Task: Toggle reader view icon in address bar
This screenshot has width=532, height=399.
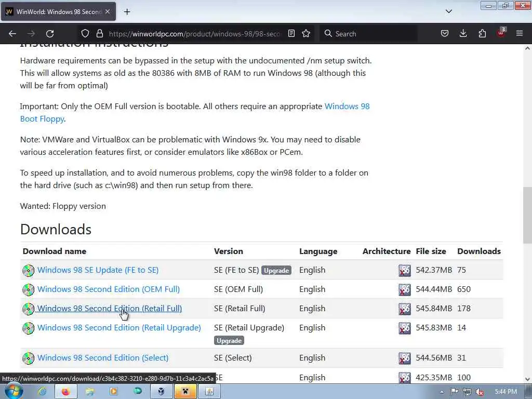Action: tap(291, 33)
